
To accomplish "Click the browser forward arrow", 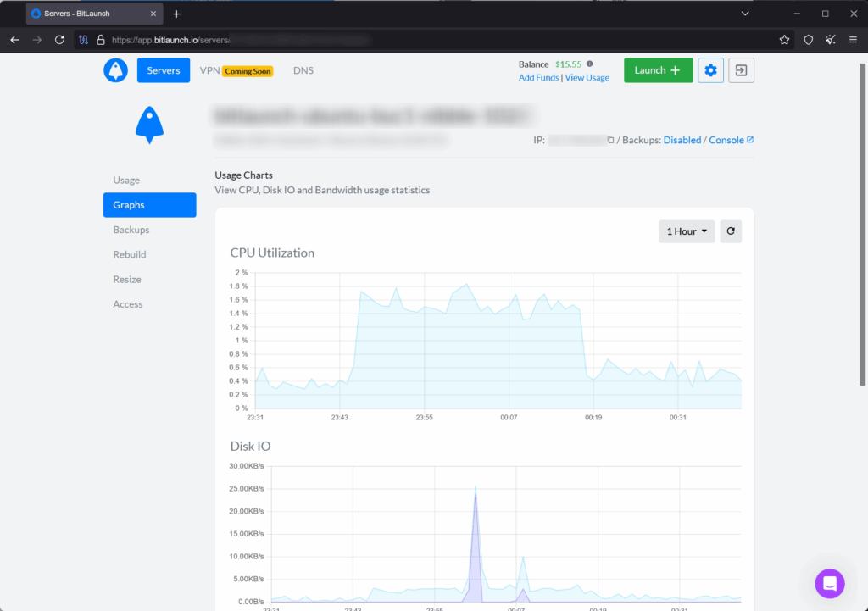I will (x=37, y=40).
